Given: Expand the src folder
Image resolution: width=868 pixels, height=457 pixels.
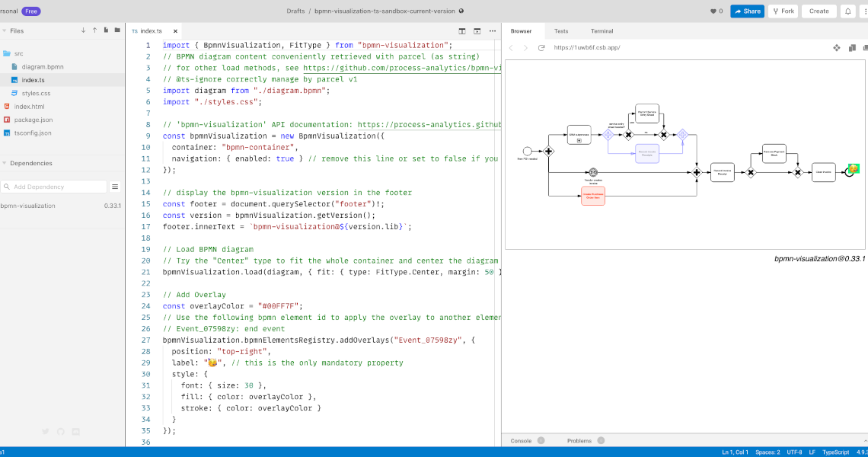Looking at the screenshot, I should tap(19, 53).
